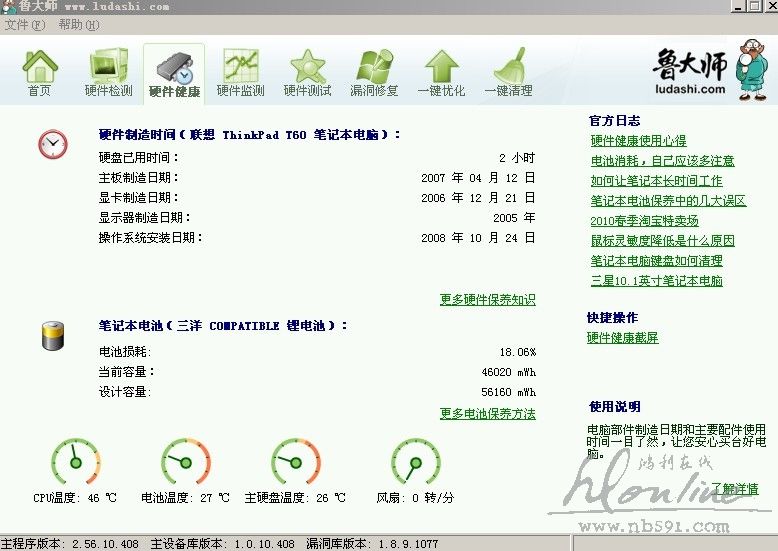Click the 主程序版本 status bar entry
The height and width of the screenshot is (551, 778).
(69, 544)
